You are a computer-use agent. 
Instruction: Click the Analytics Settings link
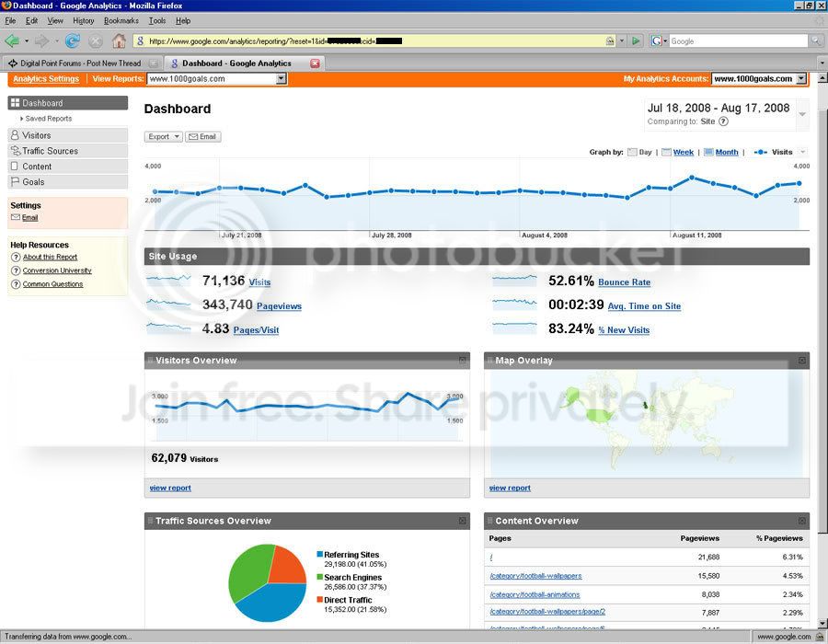pyautogui.click(x=46, y=78)
